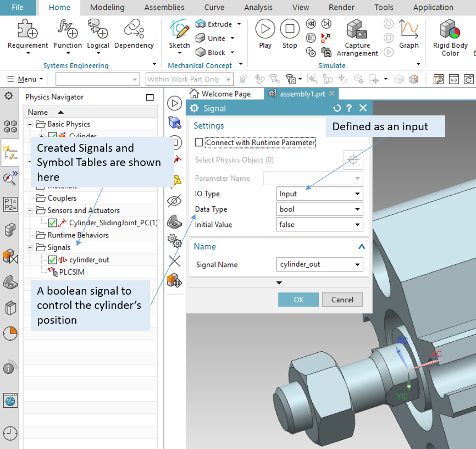Open the Graph tool
This screenshot has width=476, height=449.
click(409, 30)
